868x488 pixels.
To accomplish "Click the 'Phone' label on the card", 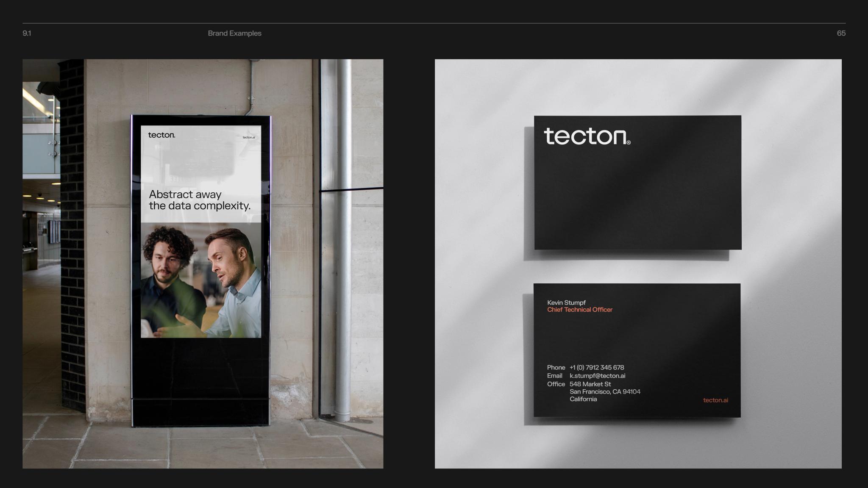I will 556,367.
